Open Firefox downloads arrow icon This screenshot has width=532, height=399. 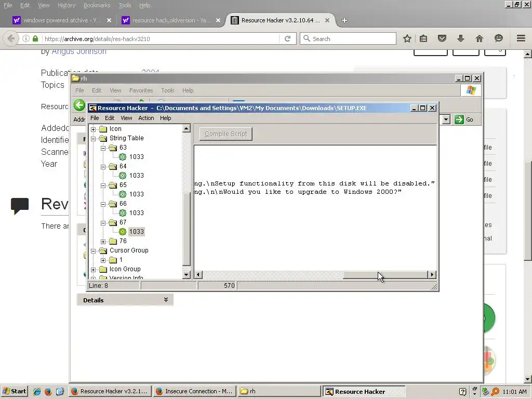[x=460, y=38]
